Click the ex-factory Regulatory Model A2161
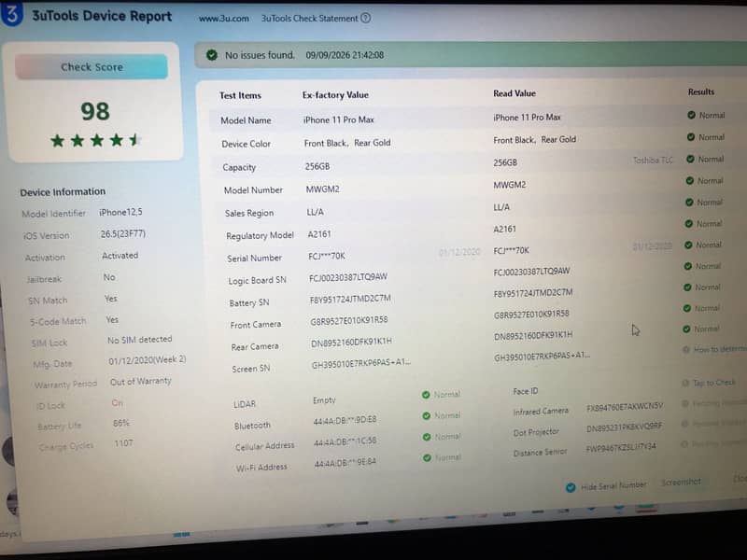The width and height of the screenshot is (747, 560). click(x=319, y=234)
